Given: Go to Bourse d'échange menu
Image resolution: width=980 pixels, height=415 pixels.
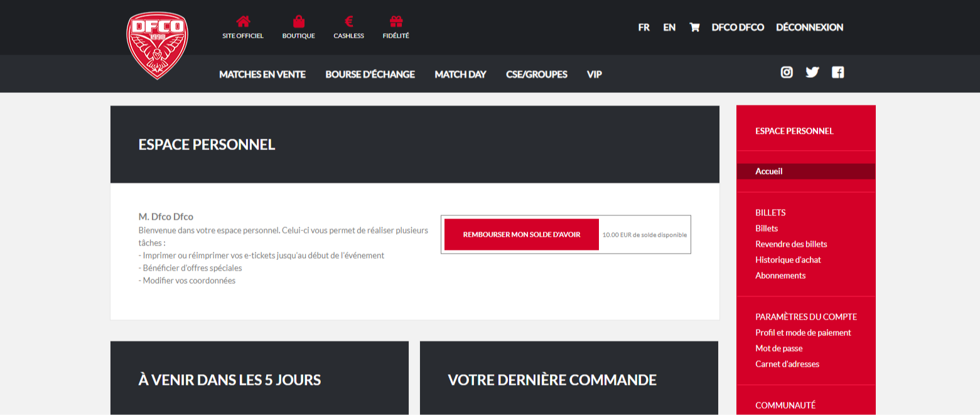Looking at the screenshot, I should coord(370,74).
